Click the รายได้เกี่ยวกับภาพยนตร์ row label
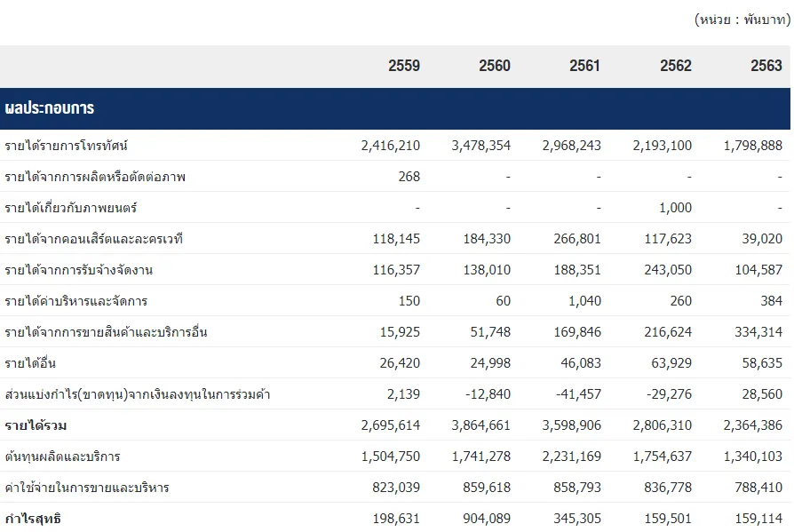This screenshot has height=532, width=794. [x=71, y=208]
